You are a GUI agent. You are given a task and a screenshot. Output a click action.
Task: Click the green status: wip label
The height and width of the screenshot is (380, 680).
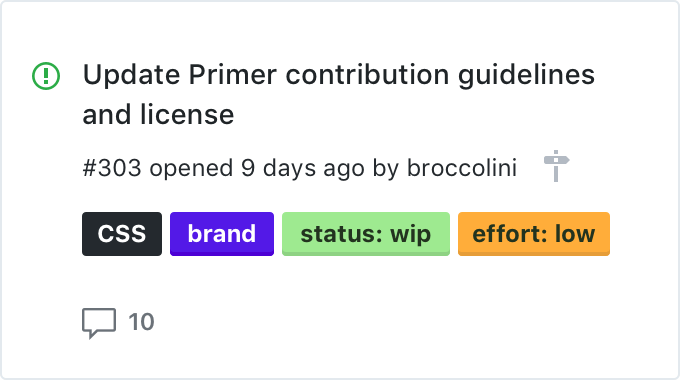pos(366,234)
